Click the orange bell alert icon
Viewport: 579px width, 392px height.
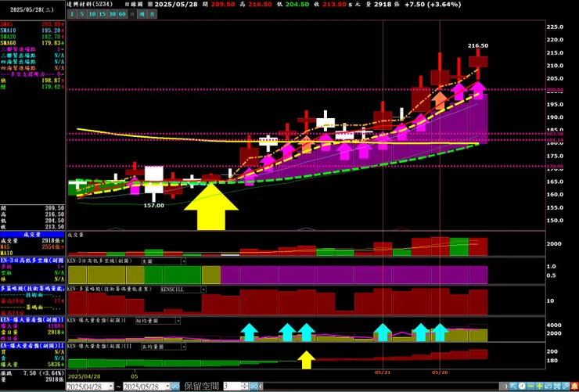[574, 386]
